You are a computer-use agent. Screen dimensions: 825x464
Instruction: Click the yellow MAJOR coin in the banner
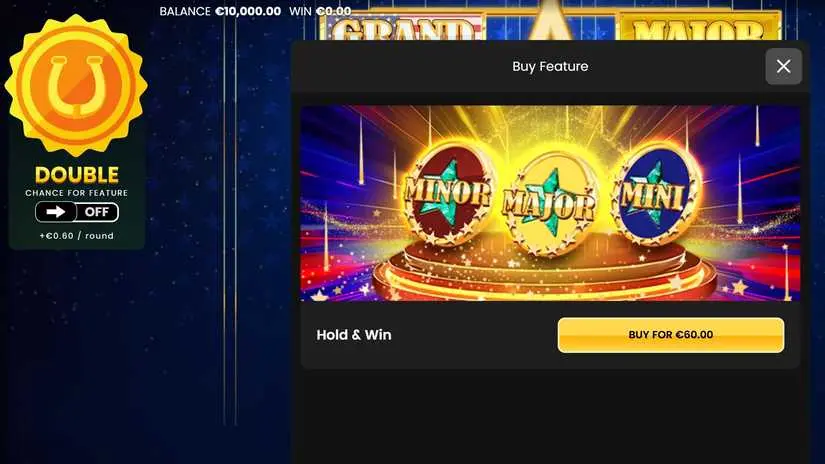550,204
